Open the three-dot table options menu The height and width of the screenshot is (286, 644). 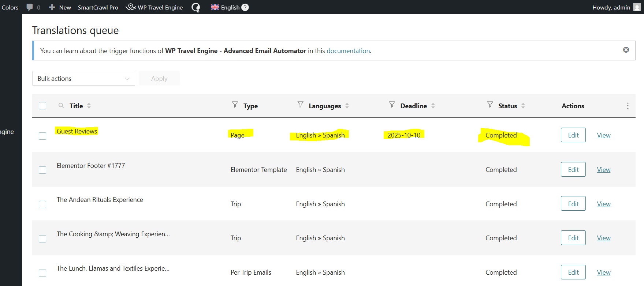point(628,106)
